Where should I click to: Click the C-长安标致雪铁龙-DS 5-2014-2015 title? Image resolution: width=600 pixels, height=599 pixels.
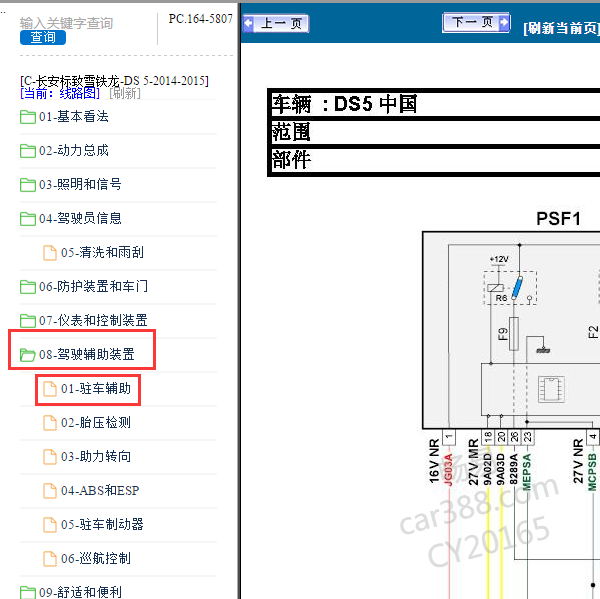pos(114,81)
